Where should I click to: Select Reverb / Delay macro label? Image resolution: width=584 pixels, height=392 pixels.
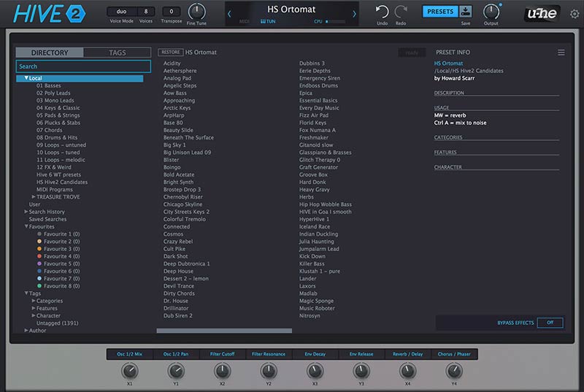(x=407, y=354)
